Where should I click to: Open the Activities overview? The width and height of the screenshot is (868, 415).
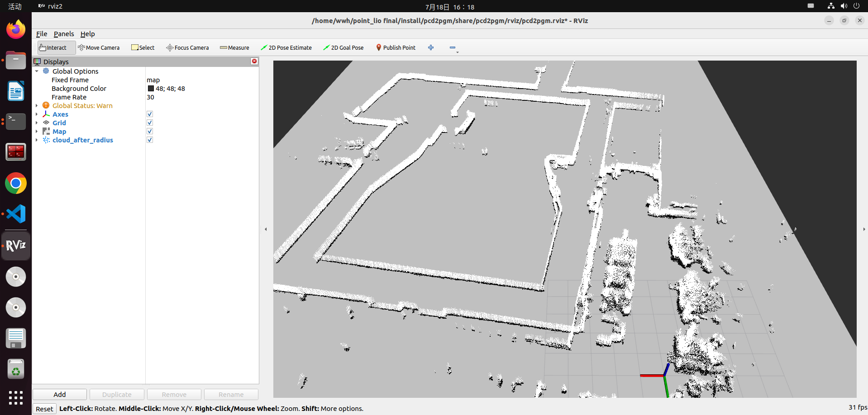[15, 6]
